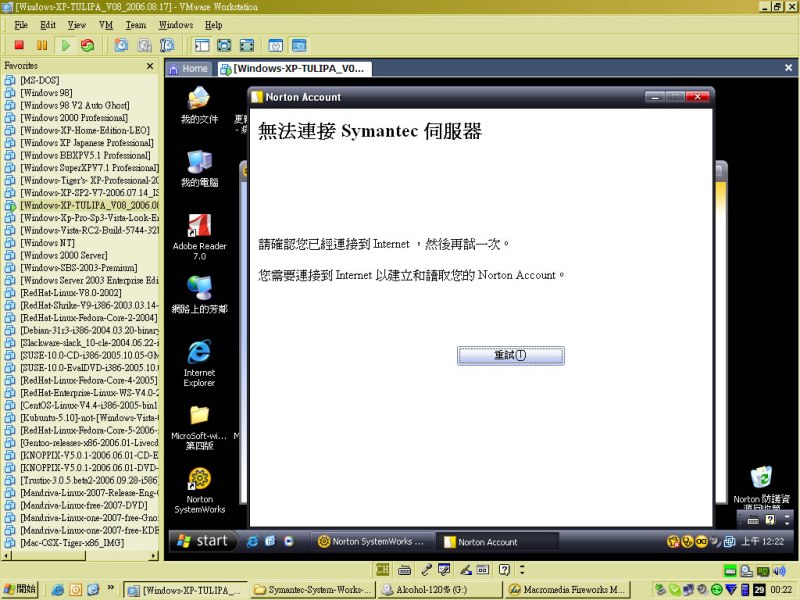800x600 pixels.
Task: Click host taskbar Symantec-System-Works folder button
Action: (x=313, y=590)
